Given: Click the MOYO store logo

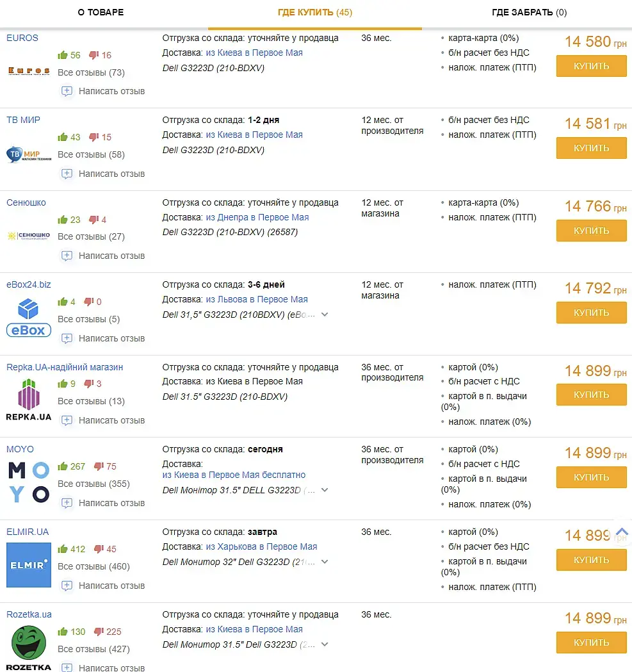Looking at the screenshot, I should click(x=29, y=483).
